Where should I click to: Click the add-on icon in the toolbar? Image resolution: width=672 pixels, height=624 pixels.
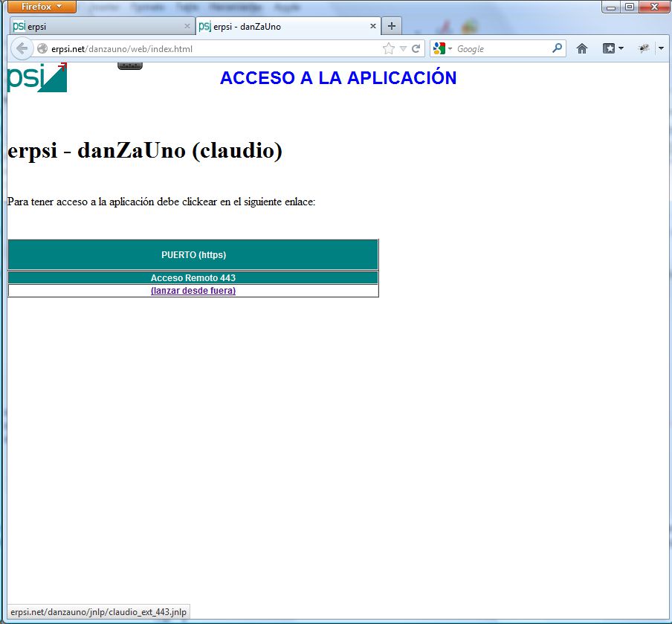pos(644,48)
